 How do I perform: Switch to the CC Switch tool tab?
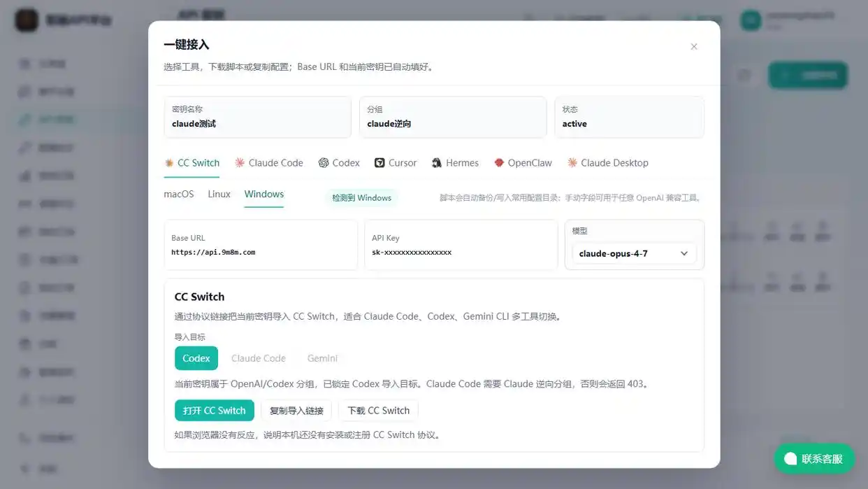191,163
